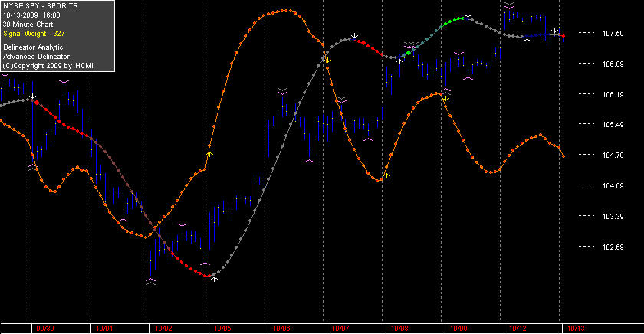Click the yellow down arrow near 10/07 divider
Viewport: 644px width, 334px height.
[327, 61]
